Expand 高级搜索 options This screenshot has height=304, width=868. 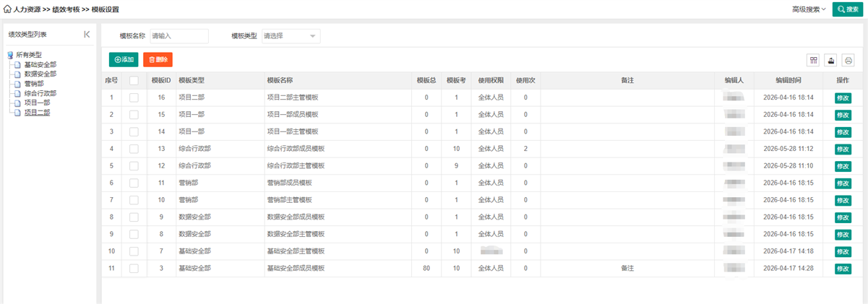point(809,9)
